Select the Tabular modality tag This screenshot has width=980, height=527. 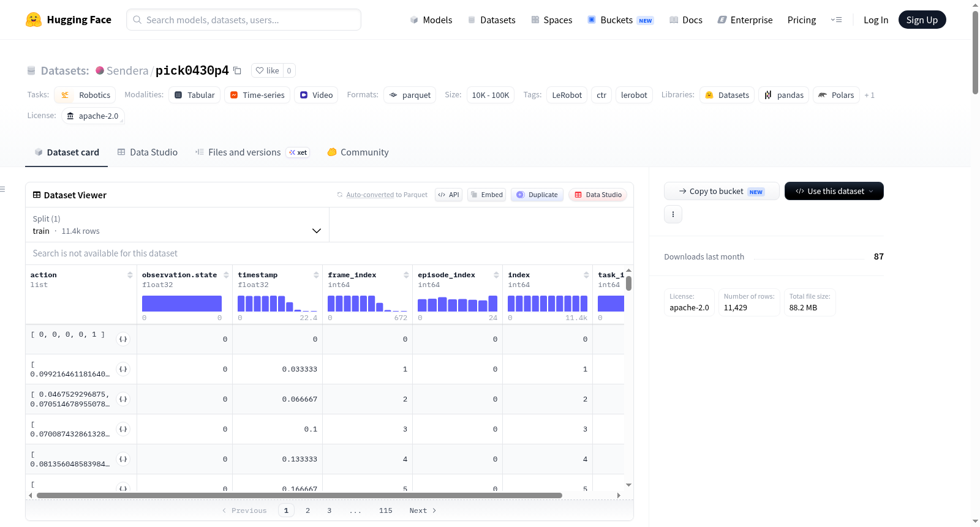[194, 95]
